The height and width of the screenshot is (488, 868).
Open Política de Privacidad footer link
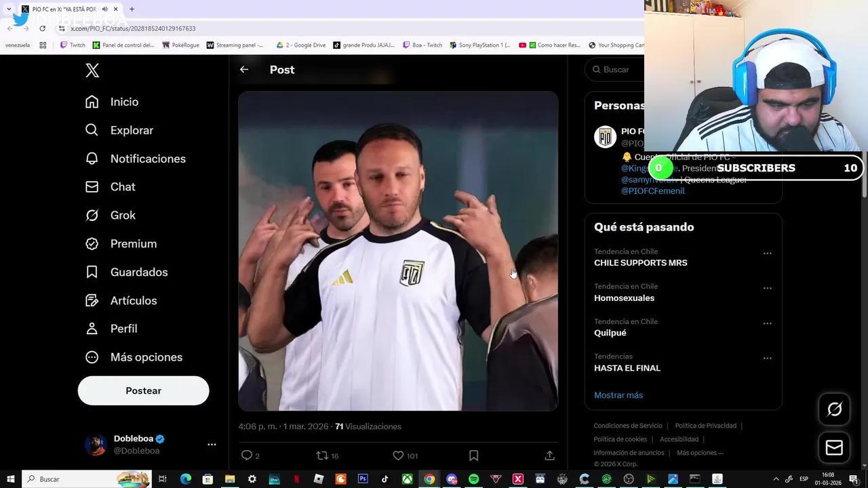(x=705, y=426)
